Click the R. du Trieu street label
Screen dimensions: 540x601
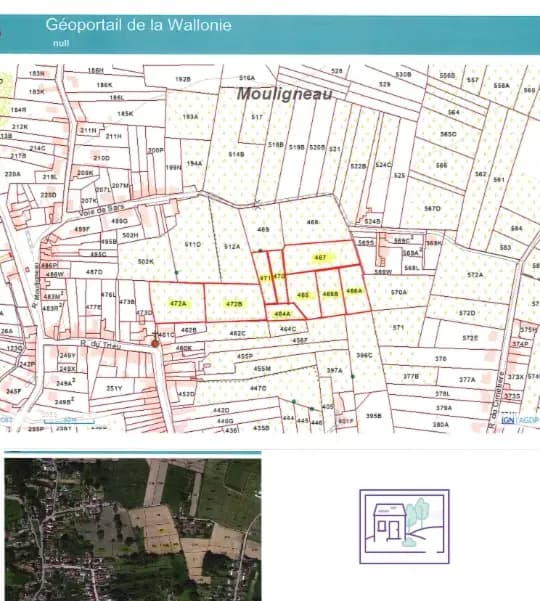100,344
